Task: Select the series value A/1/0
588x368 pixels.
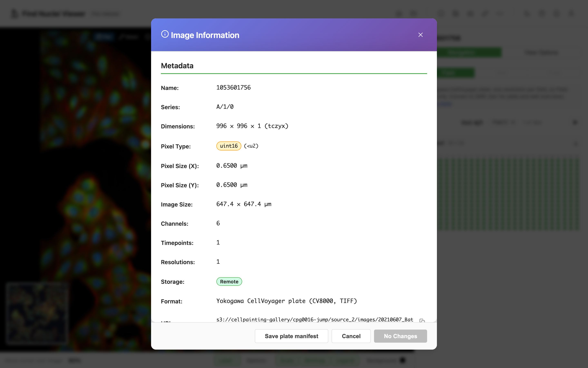Action: point(225,107)
